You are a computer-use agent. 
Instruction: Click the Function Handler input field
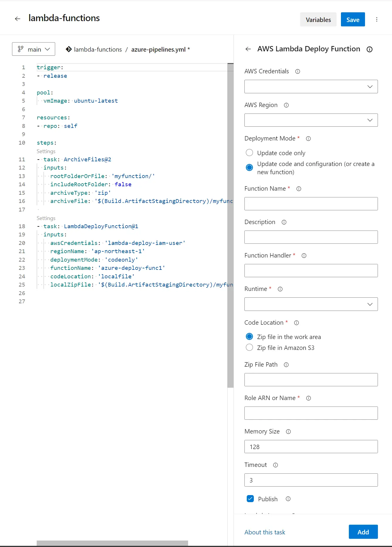tap(311, 270)
